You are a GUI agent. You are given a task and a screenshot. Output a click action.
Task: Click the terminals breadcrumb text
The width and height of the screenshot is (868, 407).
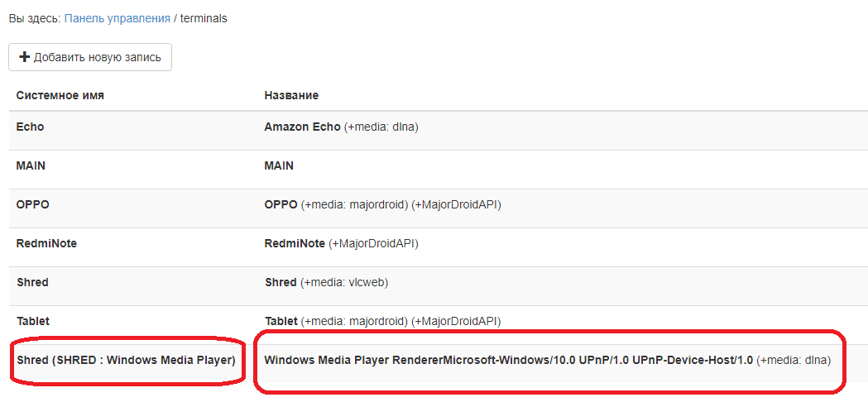(x=204, y=18)
